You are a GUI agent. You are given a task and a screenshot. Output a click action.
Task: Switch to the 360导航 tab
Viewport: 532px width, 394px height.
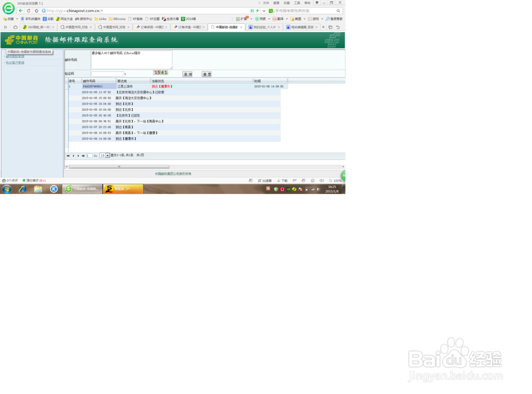[39, 27]
